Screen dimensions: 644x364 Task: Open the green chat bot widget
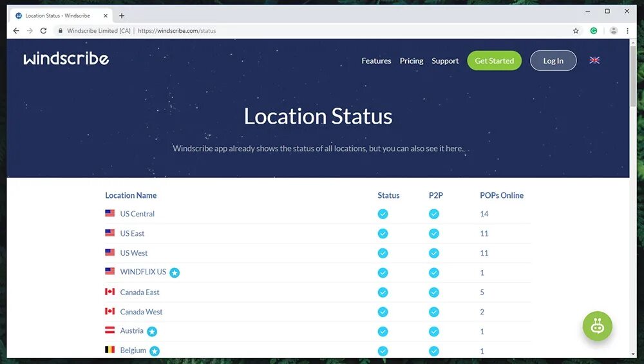coord(597,326)
